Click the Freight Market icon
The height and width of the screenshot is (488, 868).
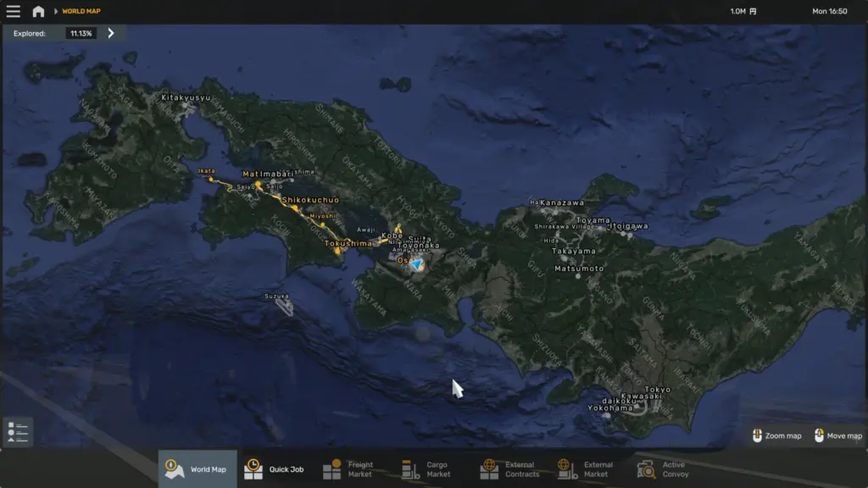coord(332,469)
